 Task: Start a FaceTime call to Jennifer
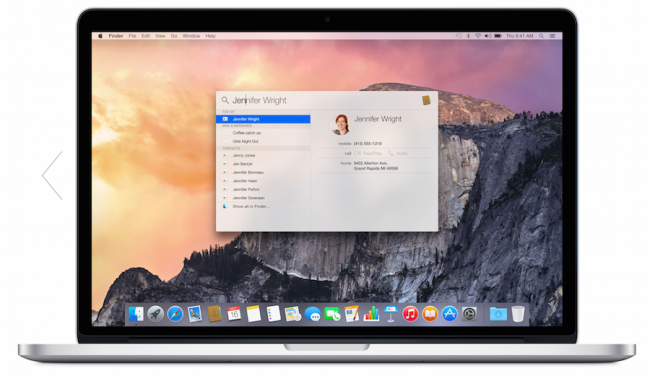tap(368, 153)
